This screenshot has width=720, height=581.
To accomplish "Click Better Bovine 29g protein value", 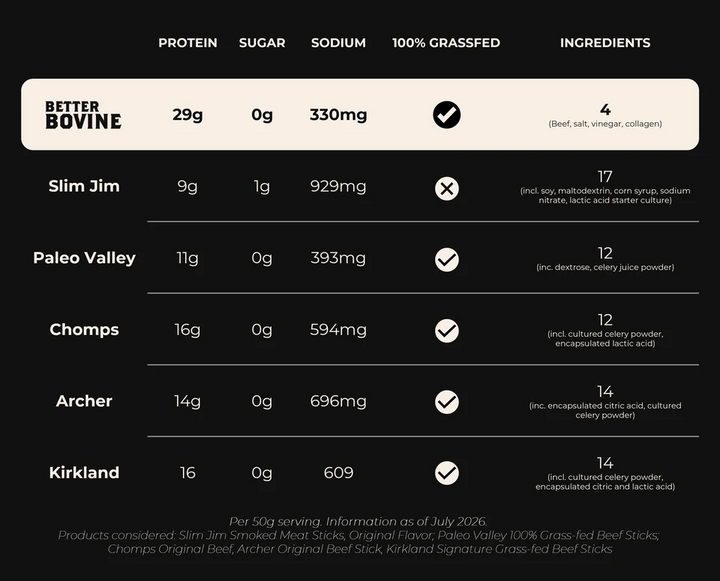I will [188, 115].
